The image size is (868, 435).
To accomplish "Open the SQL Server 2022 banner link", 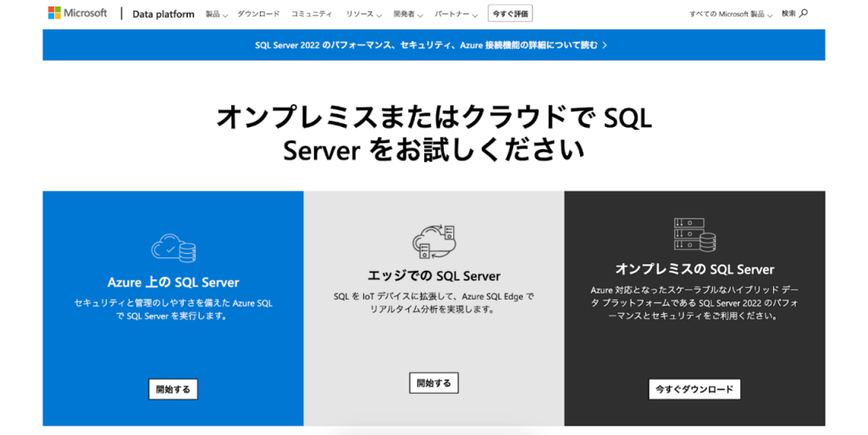I will point(431,46).
